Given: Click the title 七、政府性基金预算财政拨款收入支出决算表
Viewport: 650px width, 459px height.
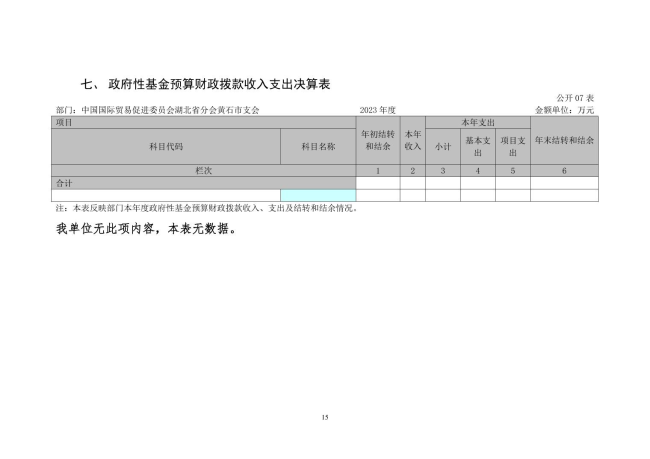Looking at the screenshot, I should (205, 85).
